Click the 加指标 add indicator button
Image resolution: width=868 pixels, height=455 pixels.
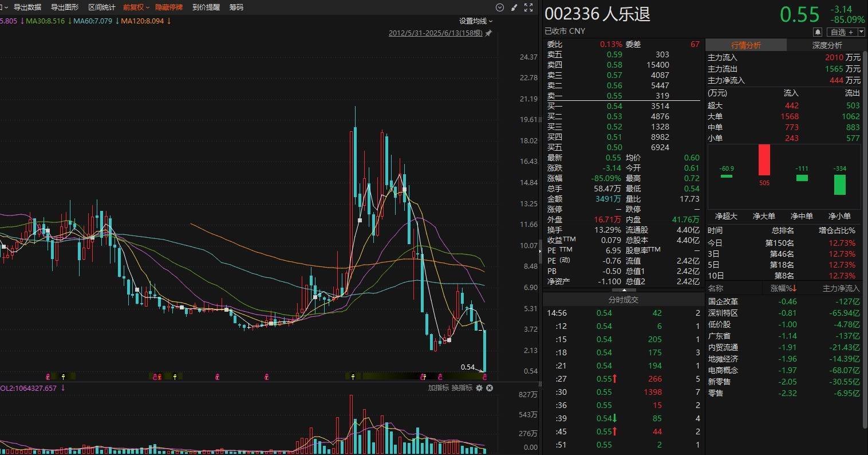[438, 388]
